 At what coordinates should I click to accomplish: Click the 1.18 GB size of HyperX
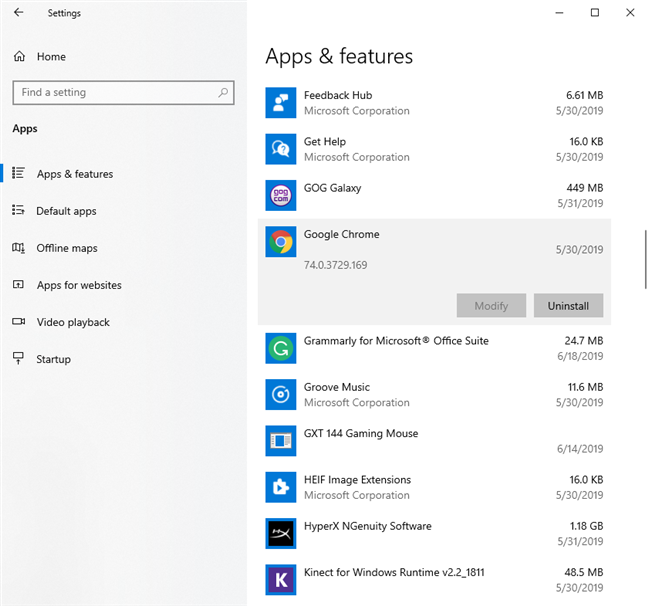(586, 526)
